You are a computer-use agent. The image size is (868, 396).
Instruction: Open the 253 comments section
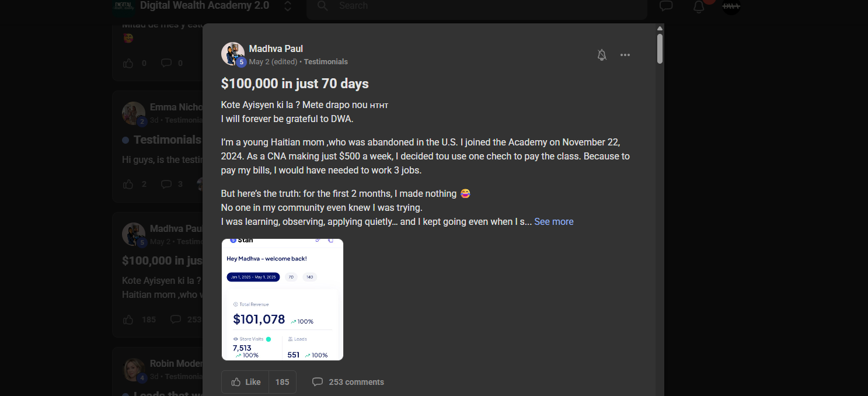[348, 382]
